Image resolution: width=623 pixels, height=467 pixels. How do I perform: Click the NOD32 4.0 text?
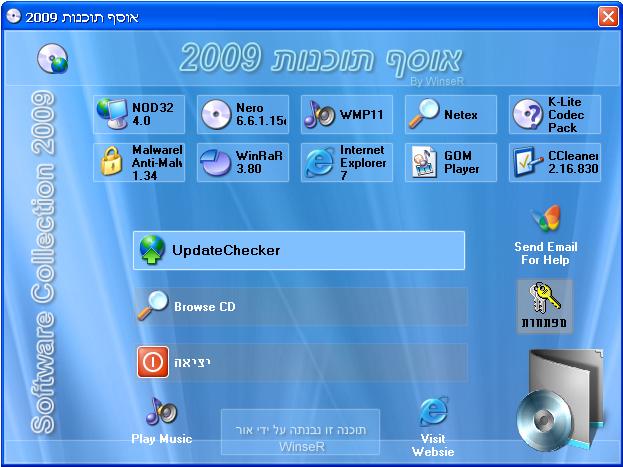[x=153, y=114]
